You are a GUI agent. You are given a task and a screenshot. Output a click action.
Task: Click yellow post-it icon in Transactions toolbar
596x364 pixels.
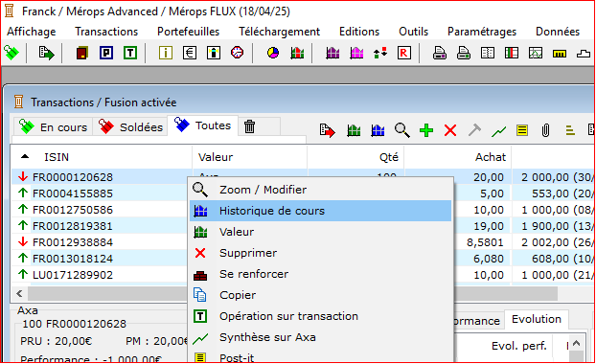522,130
